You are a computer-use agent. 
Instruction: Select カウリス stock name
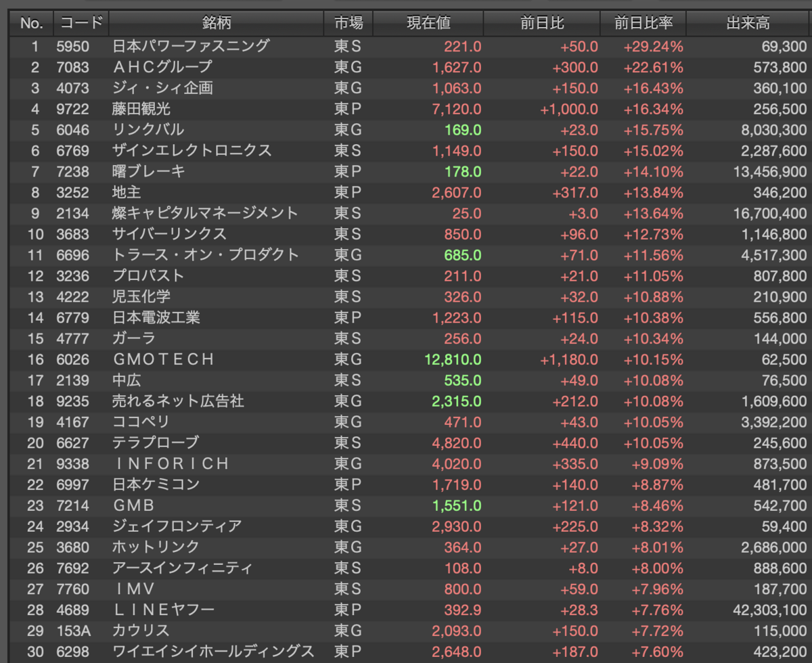(141, 631)
